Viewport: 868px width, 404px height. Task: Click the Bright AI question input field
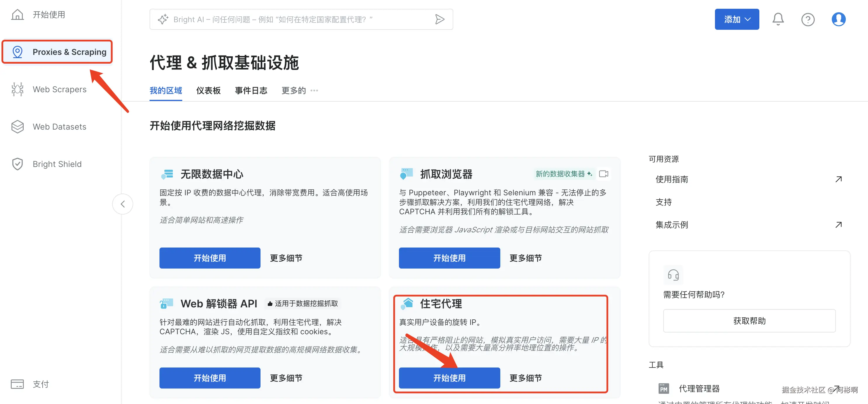tap(300, 19)
